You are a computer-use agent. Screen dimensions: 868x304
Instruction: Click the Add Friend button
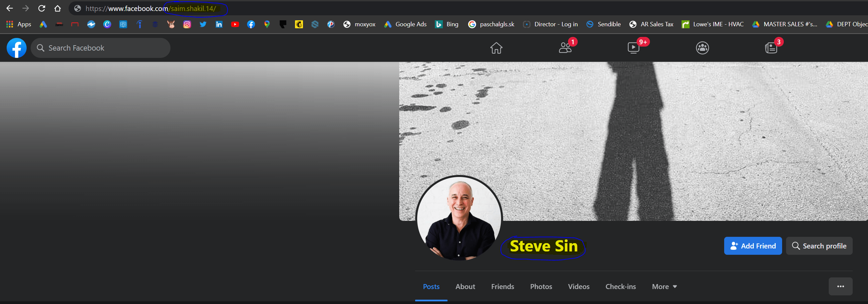coord(753,246)
